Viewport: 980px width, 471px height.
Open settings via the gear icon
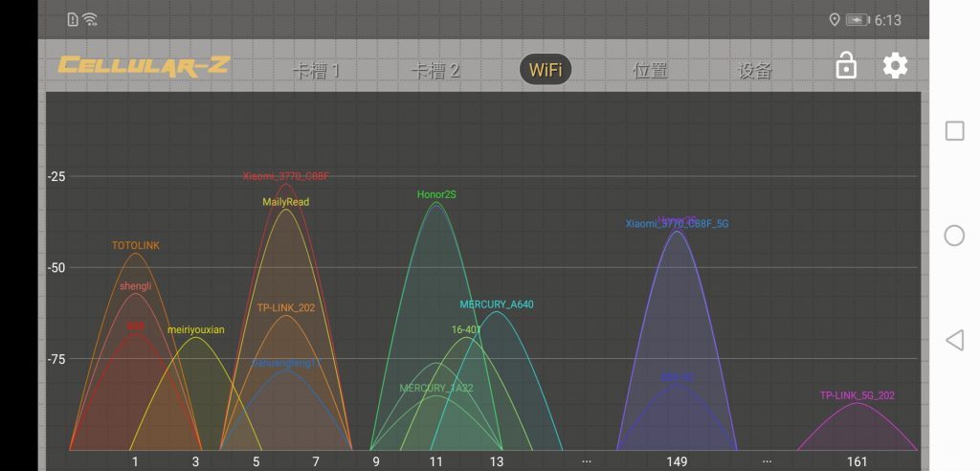[895, 66]
